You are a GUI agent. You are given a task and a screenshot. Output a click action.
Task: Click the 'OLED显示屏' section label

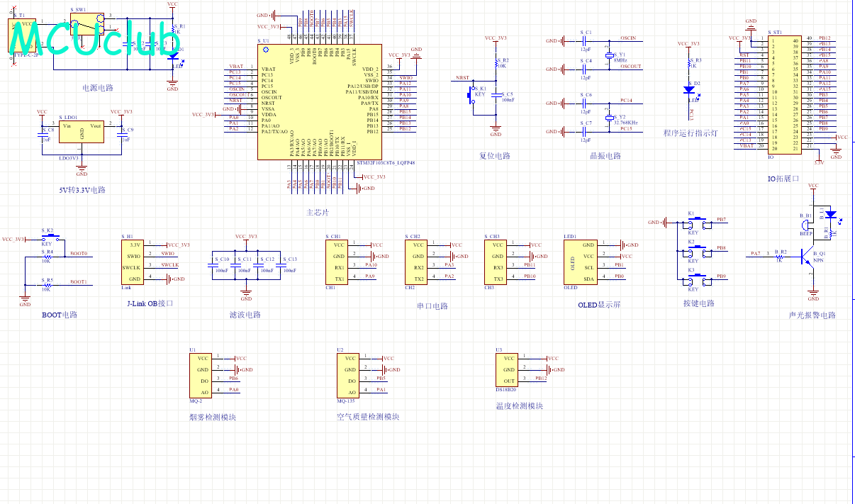click(x=599, y=306)
